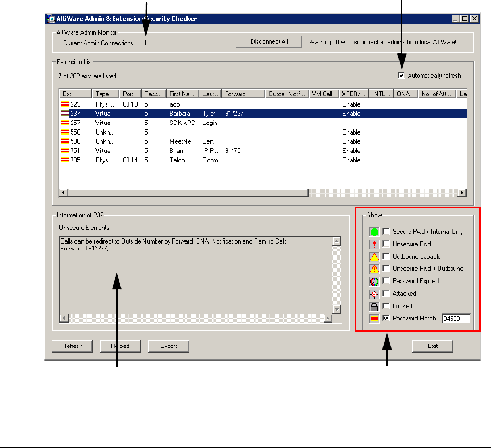The height and width of the screenshot is (448, 491).
Task: Click the extension list horizontal scrollbar right arrow
Action: click(x=461, y=193)
